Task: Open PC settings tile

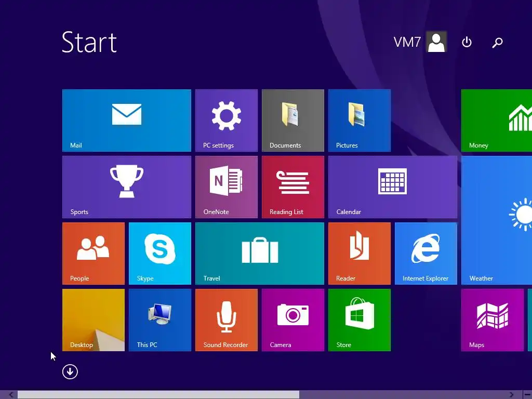Action: point(227,121)
